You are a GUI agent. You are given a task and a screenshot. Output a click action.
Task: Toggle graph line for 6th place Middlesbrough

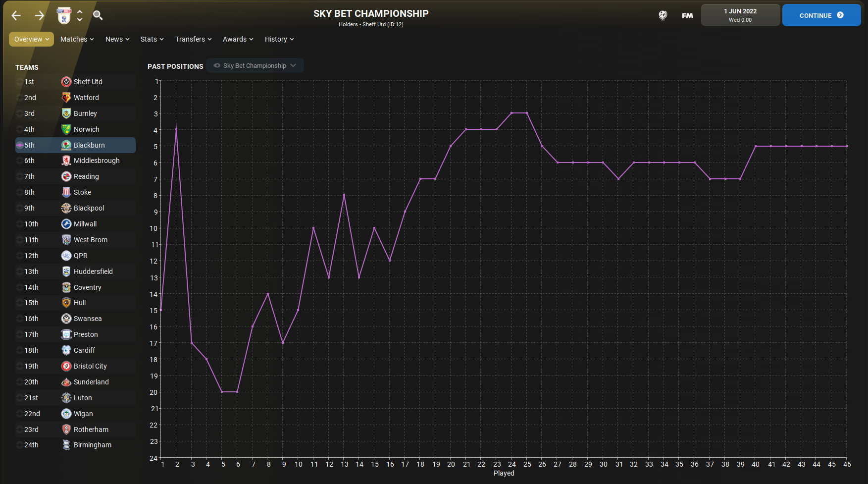(20, 161)
